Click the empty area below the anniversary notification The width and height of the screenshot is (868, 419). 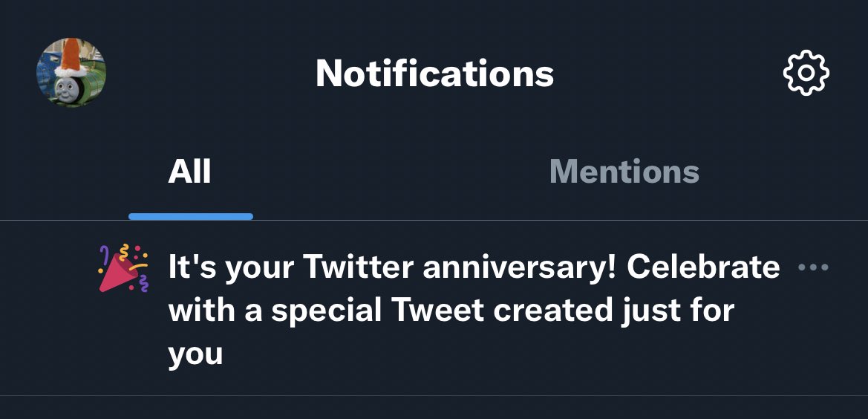coord(434,407)
